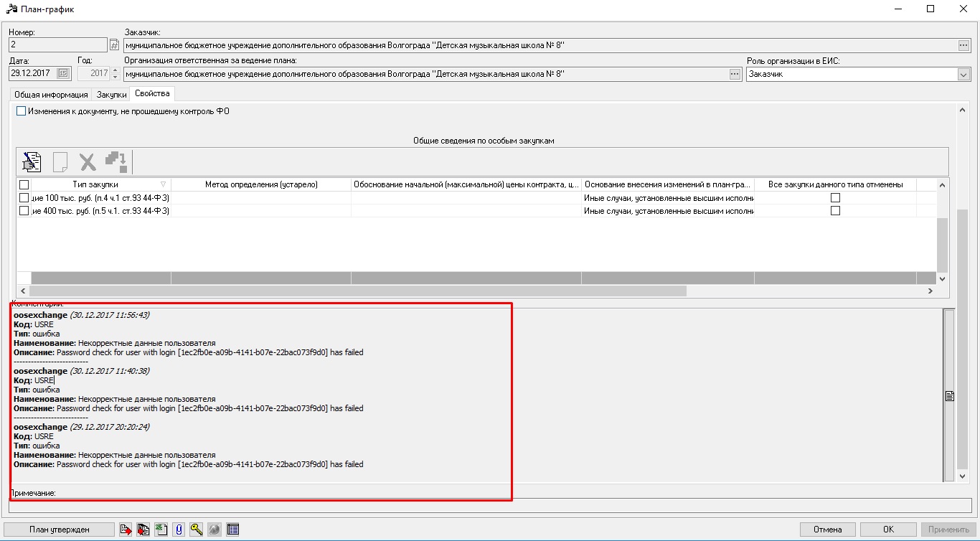Open Заказчик selector via ellipsis button
Viewport: 980px width, 541px height.
[963, 45]
